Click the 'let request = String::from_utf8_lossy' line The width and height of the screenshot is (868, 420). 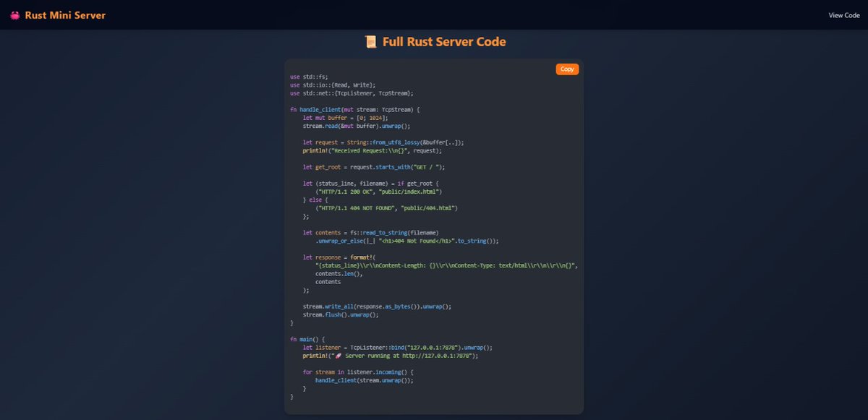383,142
